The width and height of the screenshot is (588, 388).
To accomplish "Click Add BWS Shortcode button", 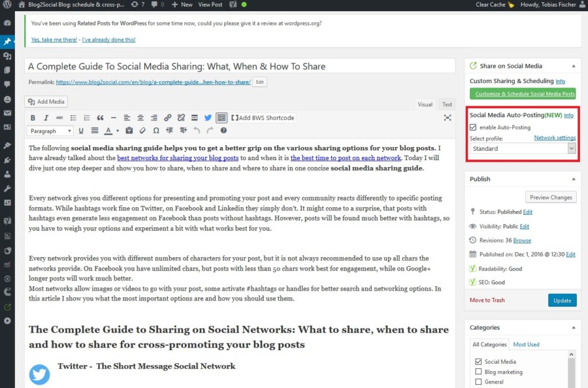I will 263,118.
